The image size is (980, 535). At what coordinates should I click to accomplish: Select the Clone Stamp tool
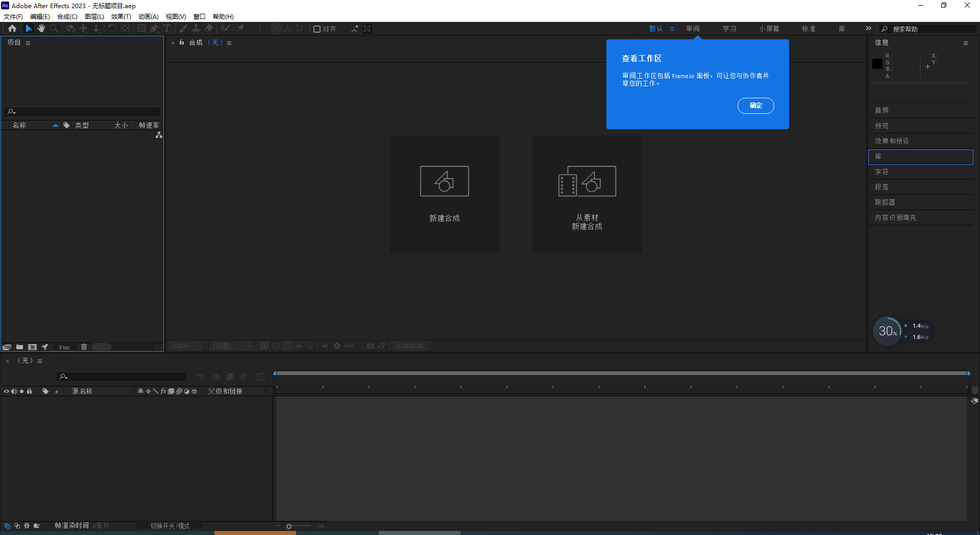point(196,29)
